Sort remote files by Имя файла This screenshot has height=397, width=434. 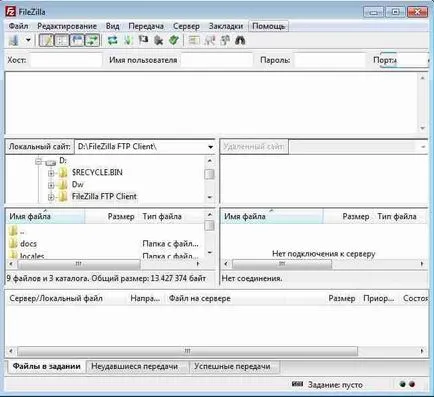click(272, 216)
